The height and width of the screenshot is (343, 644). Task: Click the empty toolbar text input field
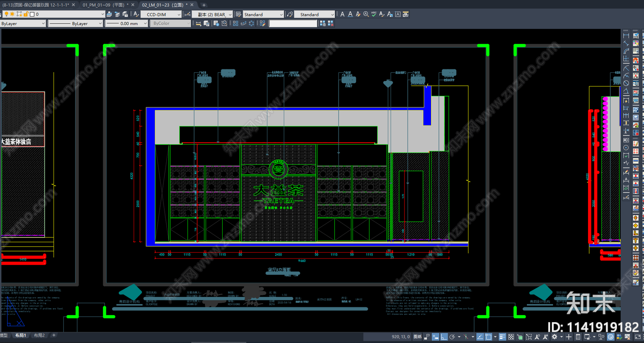(x=293, y=23)
